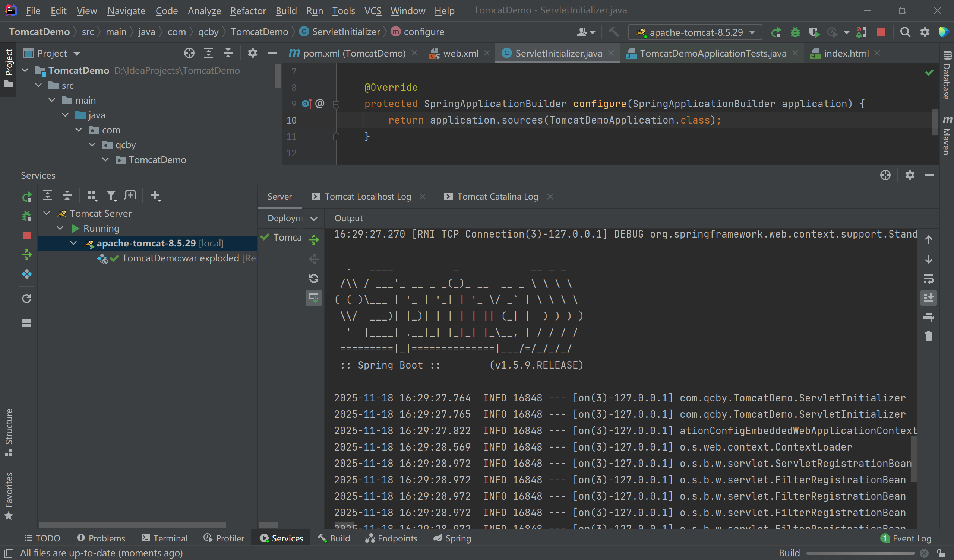Clear console output with the trash icon
The image size is (954, 560).
tap(928, 336)
